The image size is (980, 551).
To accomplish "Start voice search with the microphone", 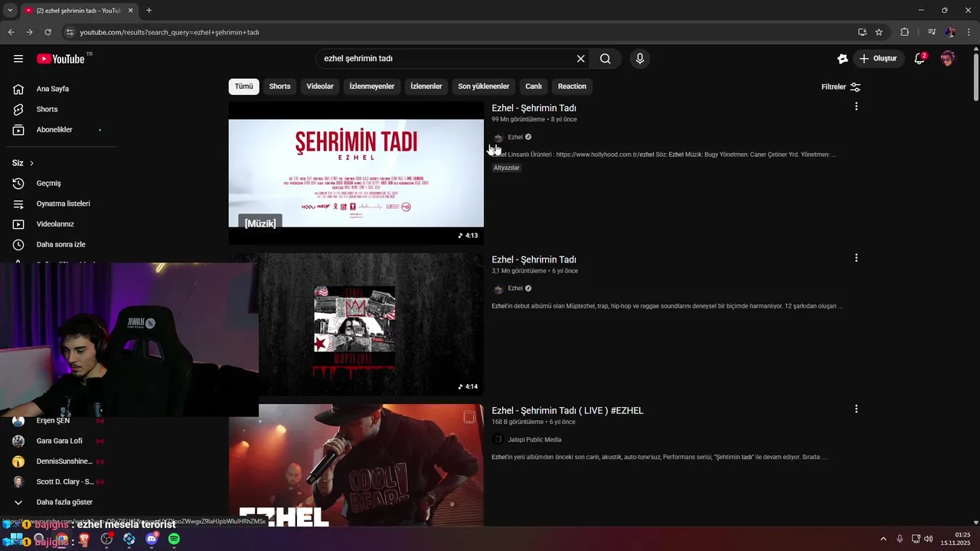I will tap(640, 59).
